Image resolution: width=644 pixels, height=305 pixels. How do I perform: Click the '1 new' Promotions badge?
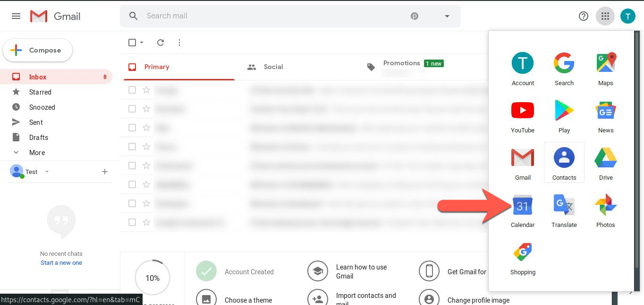pyautogui.click(x=434, y=63)
